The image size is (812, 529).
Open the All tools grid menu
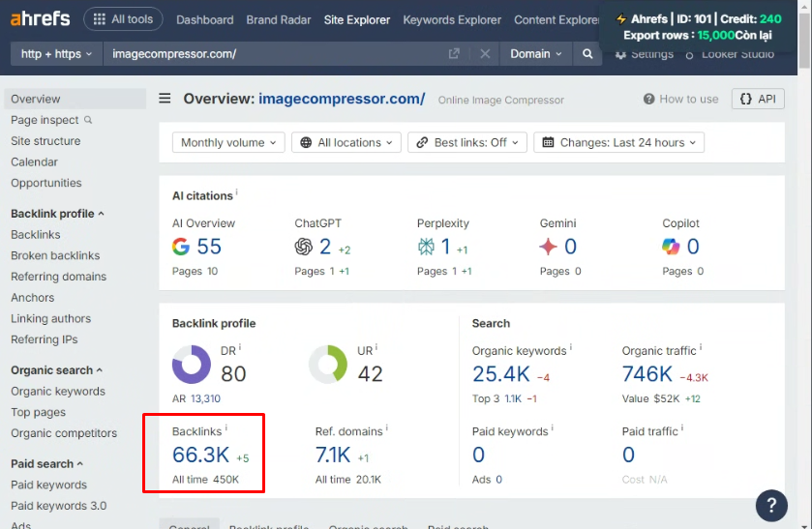[x=123, y=19]
